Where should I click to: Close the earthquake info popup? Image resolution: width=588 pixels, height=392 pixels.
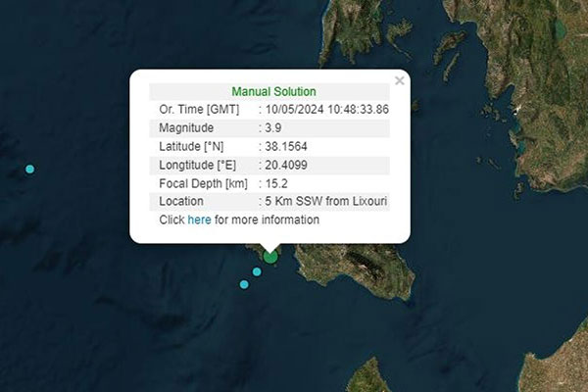pyautogui.click(x=399, y=80)
